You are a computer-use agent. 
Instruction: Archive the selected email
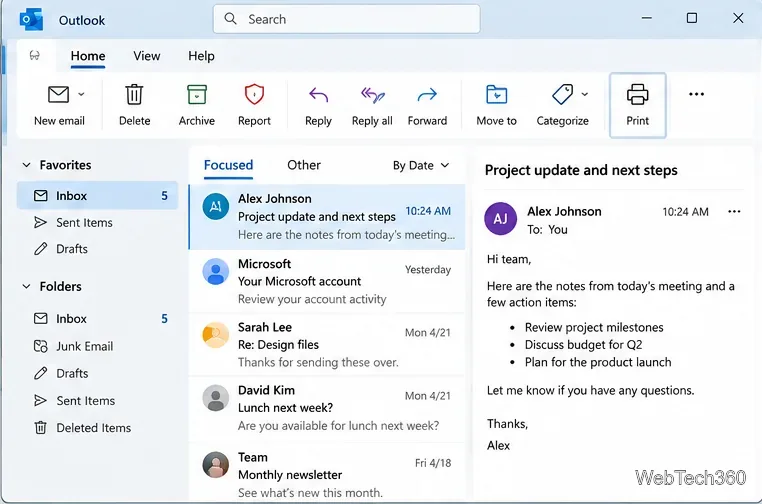tap(196, 105)
